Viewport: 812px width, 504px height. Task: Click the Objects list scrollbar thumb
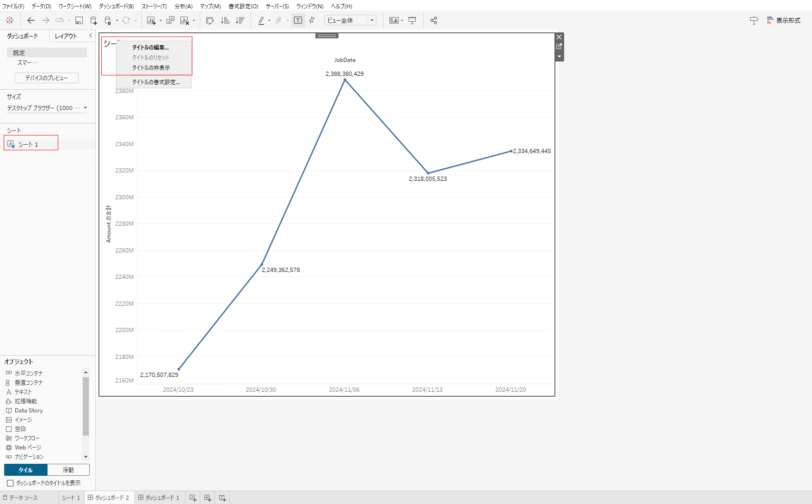pyautogui.click(x=86, y=406)
